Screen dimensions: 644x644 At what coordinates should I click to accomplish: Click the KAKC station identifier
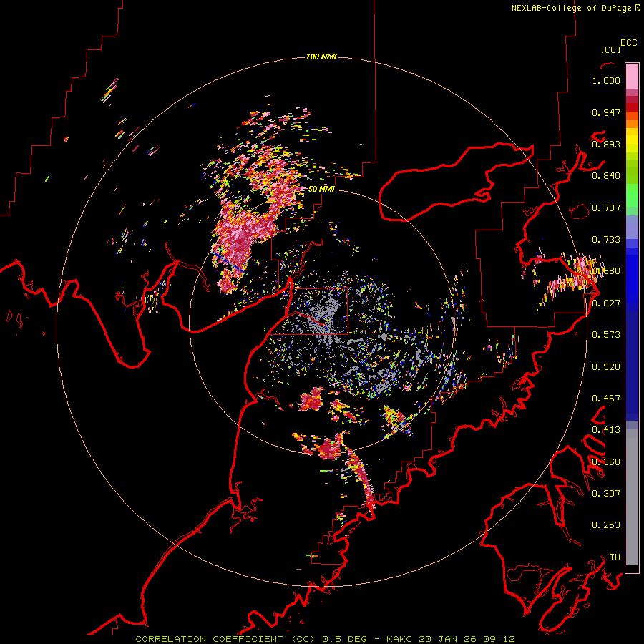click(401, 639)
